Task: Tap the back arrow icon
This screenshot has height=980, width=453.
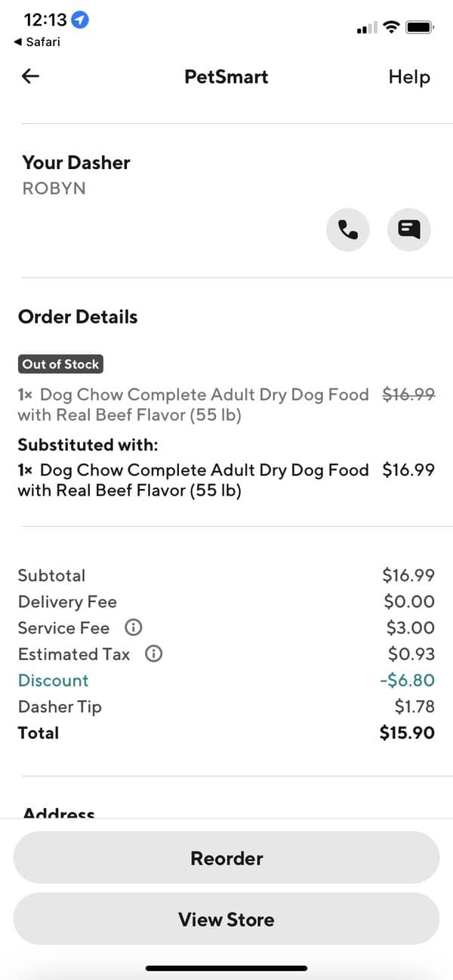Action: tap(30, 76)
